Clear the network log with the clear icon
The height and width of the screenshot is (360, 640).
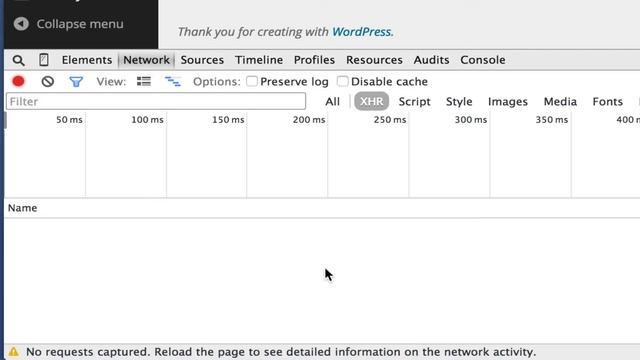click(48, 82)
